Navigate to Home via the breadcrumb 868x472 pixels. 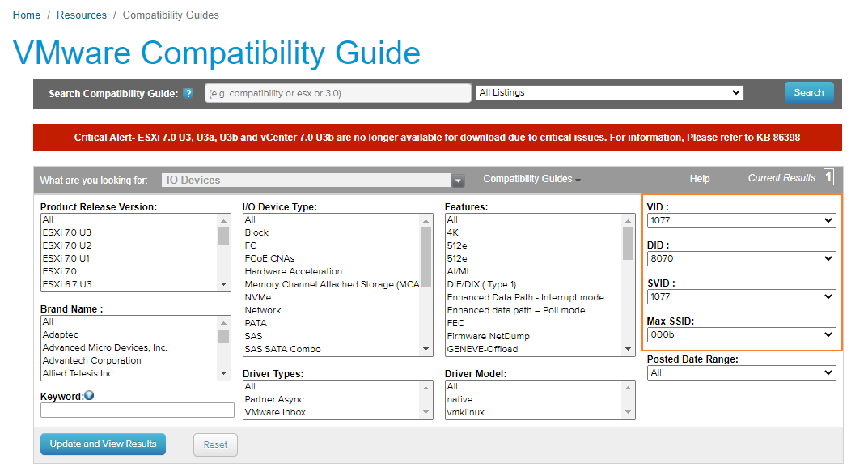tap(26, 15)
